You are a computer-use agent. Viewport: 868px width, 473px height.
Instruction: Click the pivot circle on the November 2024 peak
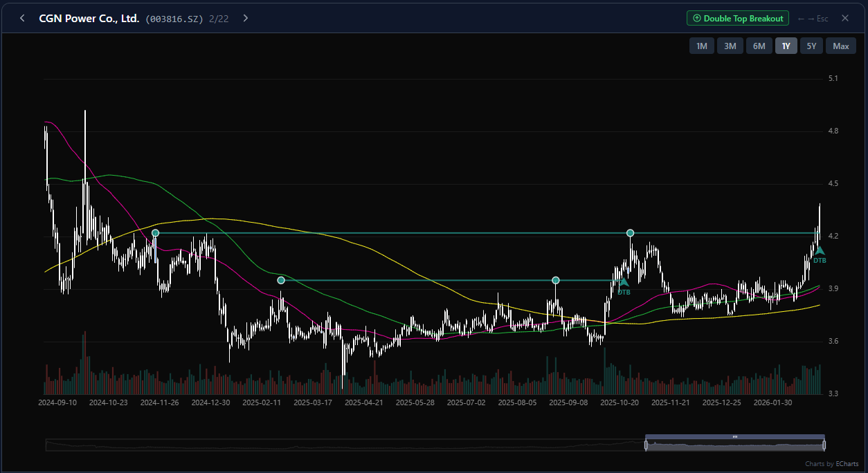coord(155,233)
